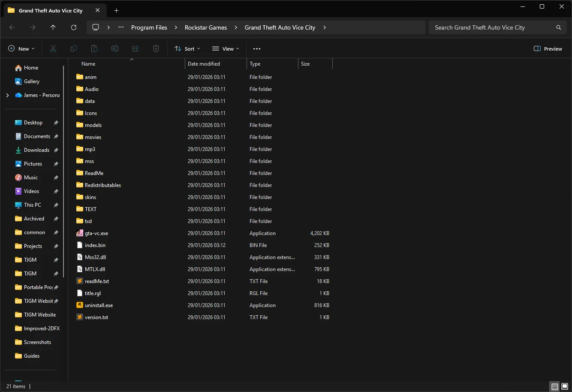
Task: Click the Share icon in the toolbar
Action: point(135,48)
